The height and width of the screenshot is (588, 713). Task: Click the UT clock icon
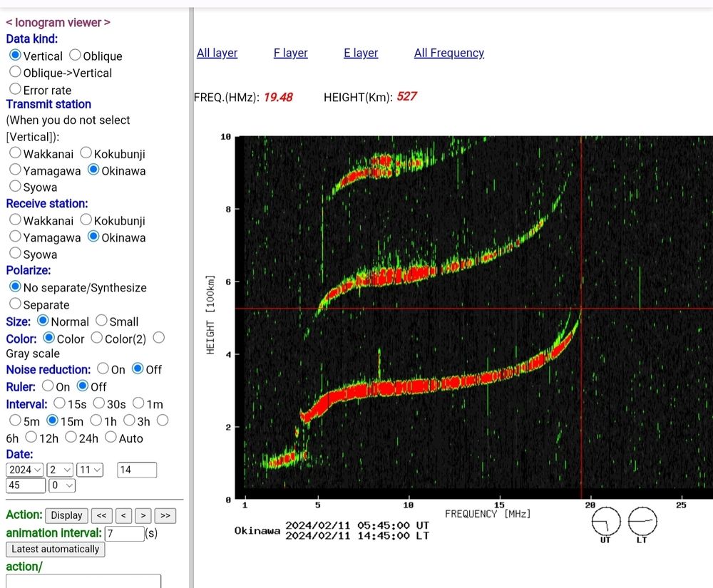pyautogui.click(x=607, y=522)
